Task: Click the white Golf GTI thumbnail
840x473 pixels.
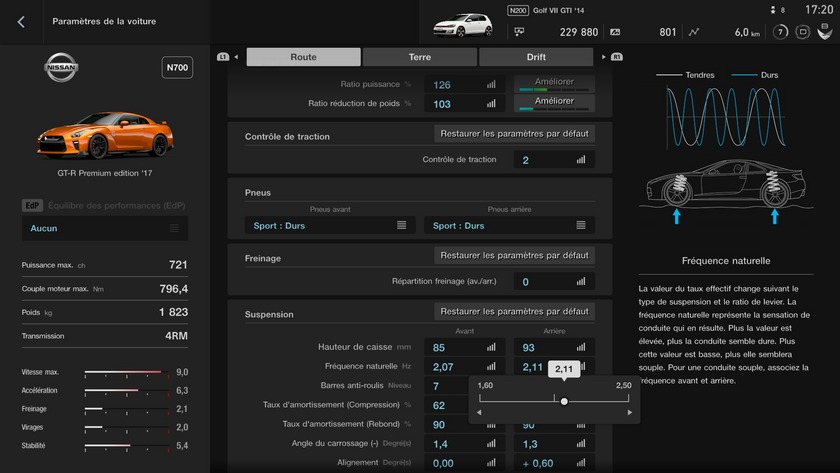Action: click(x=463, y=25)
